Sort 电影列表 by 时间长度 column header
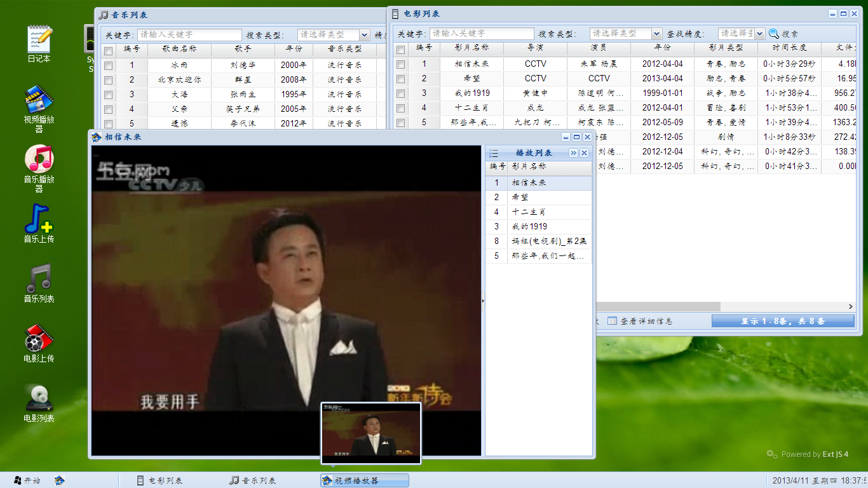Screen dimensions: 868x488 coord(789,48)
